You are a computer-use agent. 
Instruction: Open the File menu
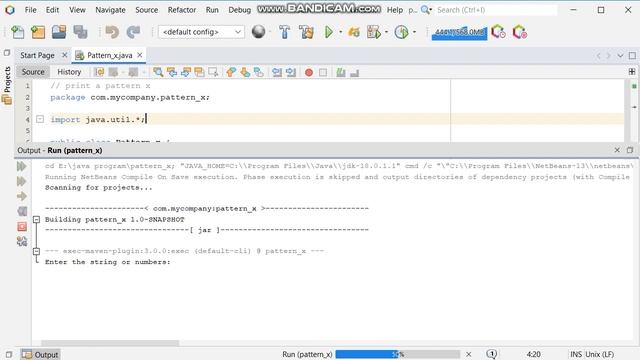click(x=31, y=10)
